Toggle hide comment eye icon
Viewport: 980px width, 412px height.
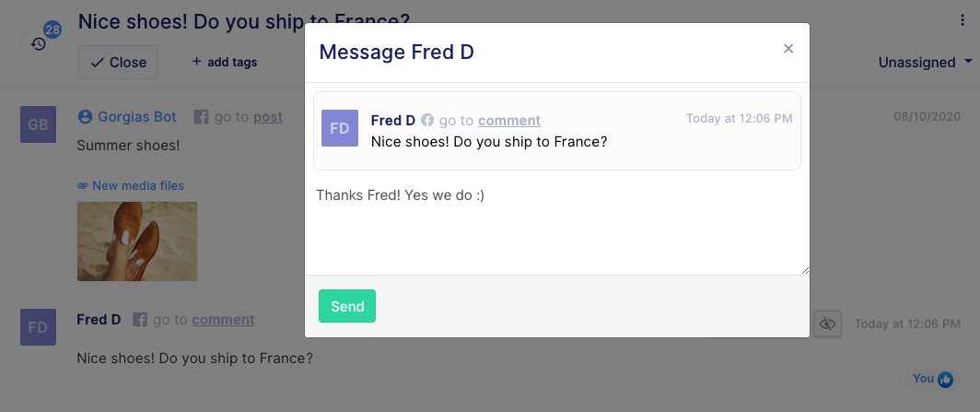click(827, 324)
